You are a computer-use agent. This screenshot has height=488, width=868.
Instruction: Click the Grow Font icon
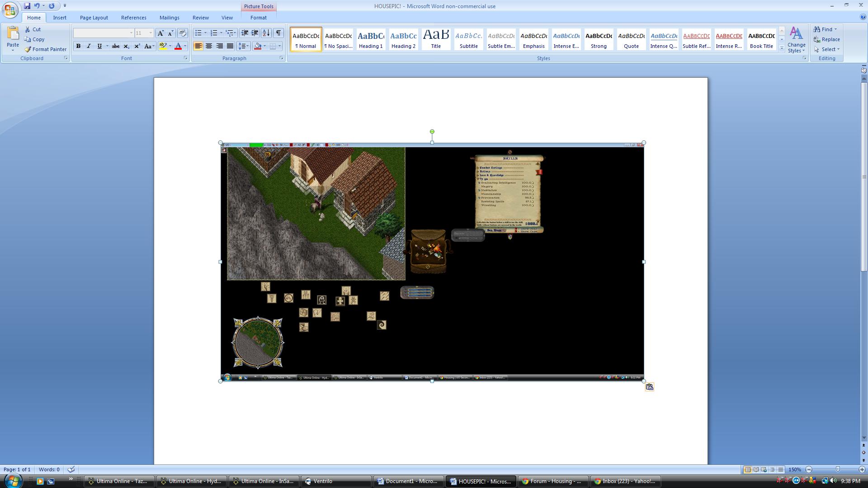160,33
